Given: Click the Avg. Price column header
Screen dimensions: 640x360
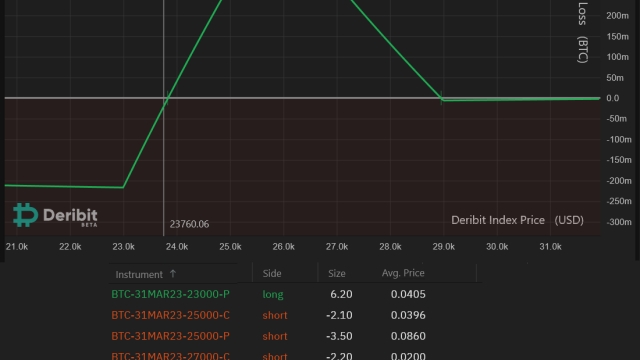Looking at the screenshot, I should pos(403,273).
